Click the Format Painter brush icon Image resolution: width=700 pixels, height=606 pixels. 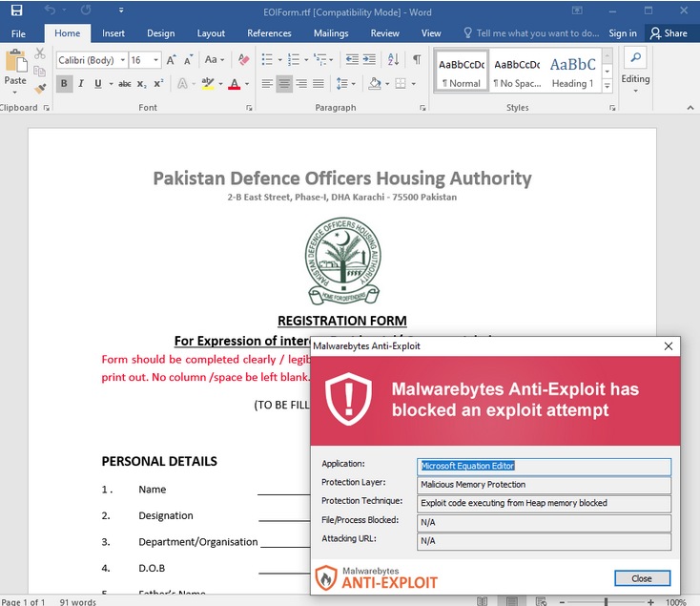pos(40,89)
